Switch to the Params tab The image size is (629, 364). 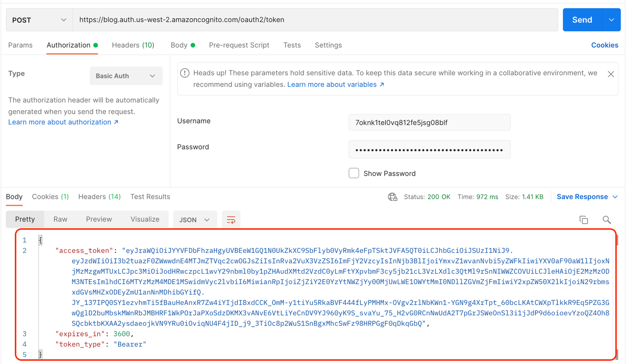20,45
